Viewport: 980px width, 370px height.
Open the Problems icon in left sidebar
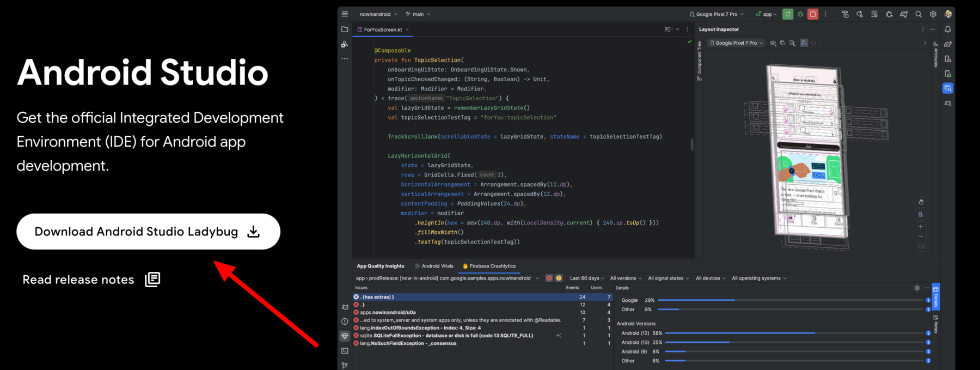pyautogui.click(x=345, y=322)
